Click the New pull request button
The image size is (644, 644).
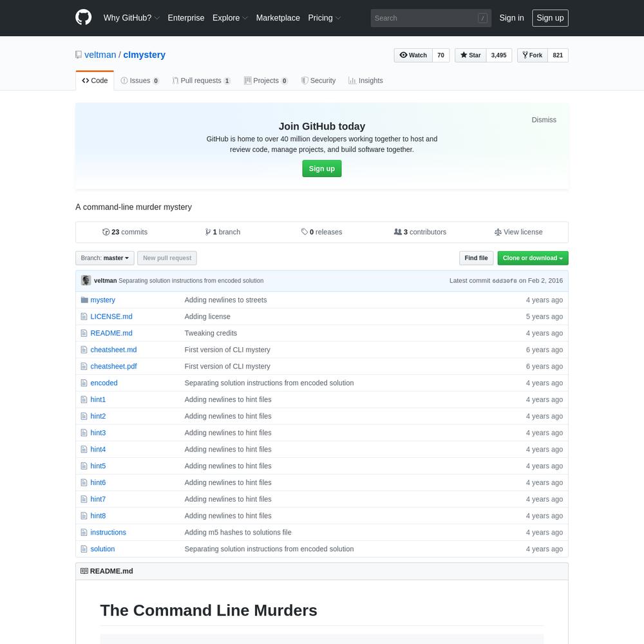tap(167, 258)
